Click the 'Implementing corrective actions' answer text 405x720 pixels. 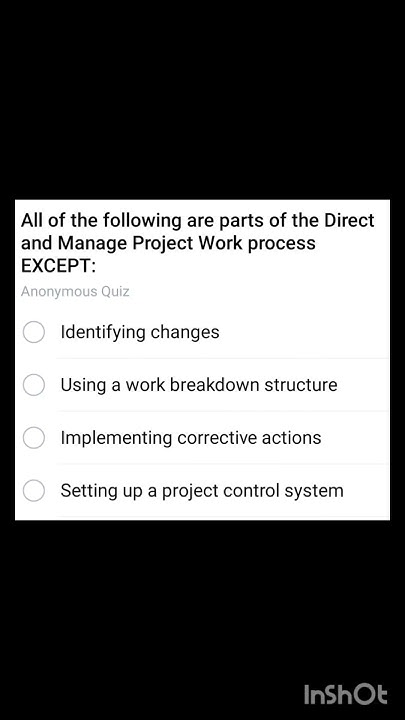click(x=191, y=438)
